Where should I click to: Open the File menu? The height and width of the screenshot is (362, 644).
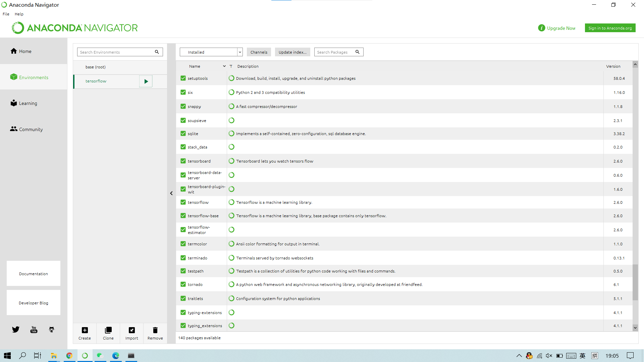(6, 14)
